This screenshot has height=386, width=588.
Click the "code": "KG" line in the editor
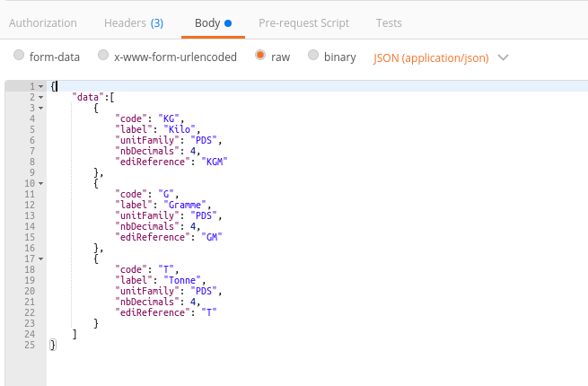click(149, 118)
